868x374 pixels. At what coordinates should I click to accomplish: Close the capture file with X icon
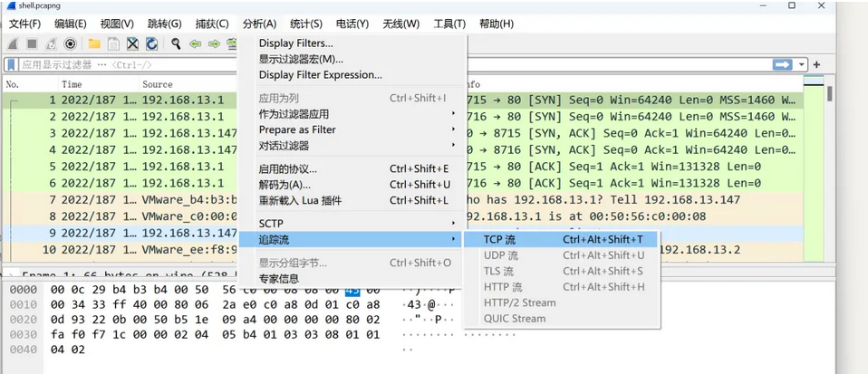(x=132, y=43)
